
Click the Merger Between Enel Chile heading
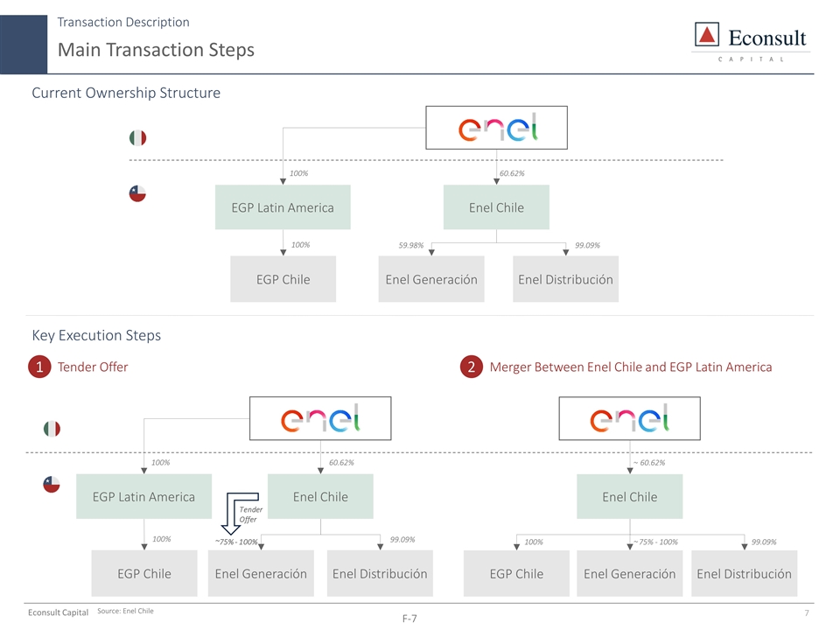pyautogui.click(x=631, y=367)
